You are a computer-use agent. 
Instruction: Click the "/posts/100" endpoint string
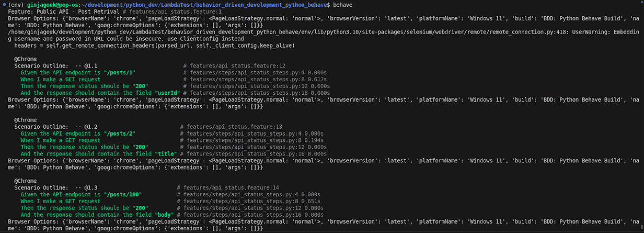(122, 194)
